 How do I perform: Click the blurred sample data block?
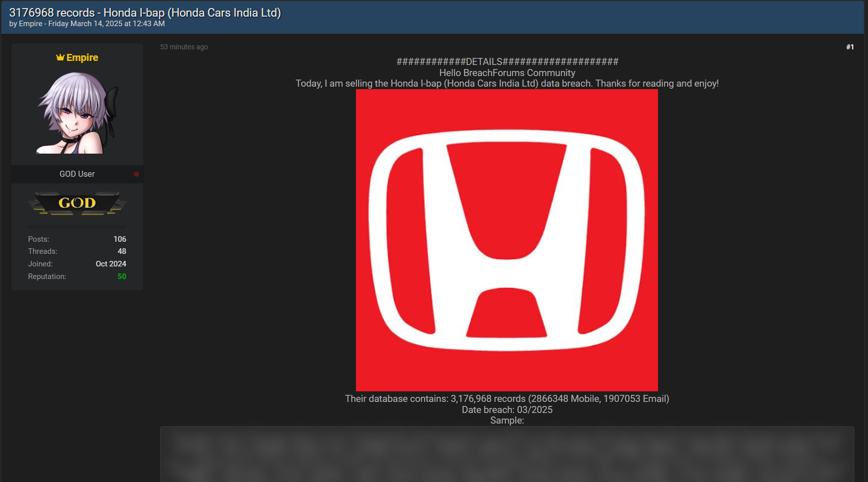click(x=507, y=454)
